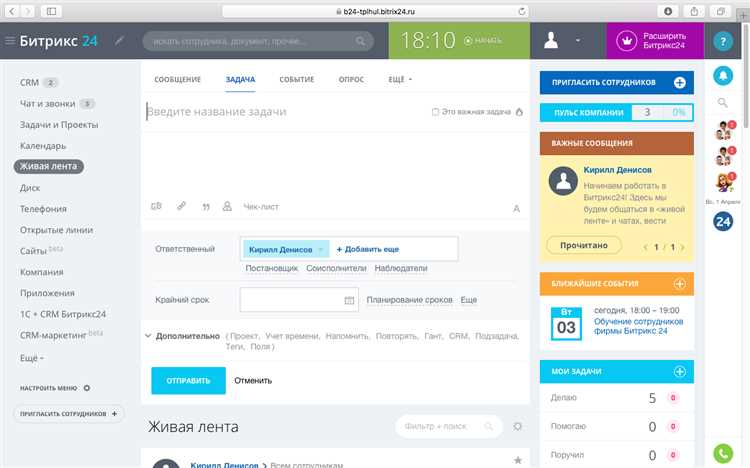The width and height of the screenshot is (750, 468).
Task: Add an event with the Ближайшие события plus icon
Action: (x=679, y=284)
